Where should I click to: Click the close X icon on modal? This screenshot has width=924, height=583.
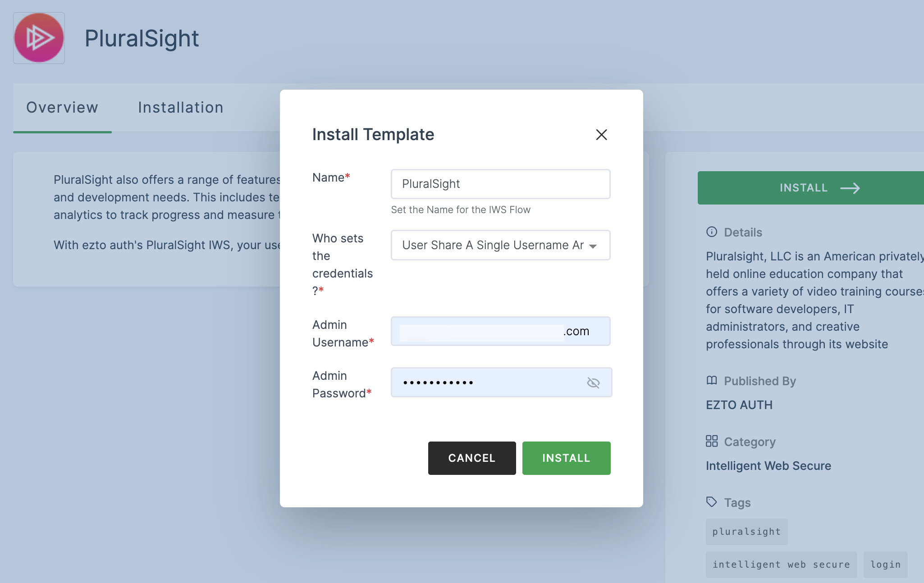click(x=601, y=134)
